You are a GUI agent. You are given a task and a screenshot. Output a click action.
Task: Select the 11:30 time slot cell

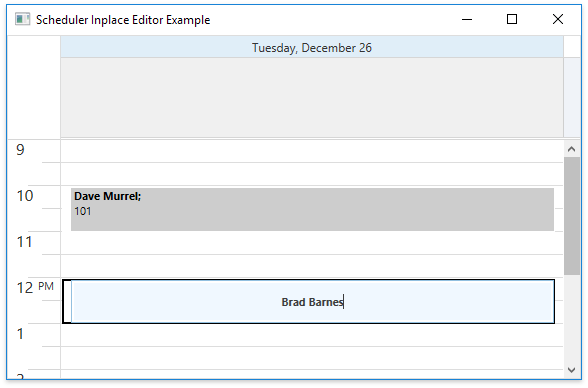click(312, 266)
